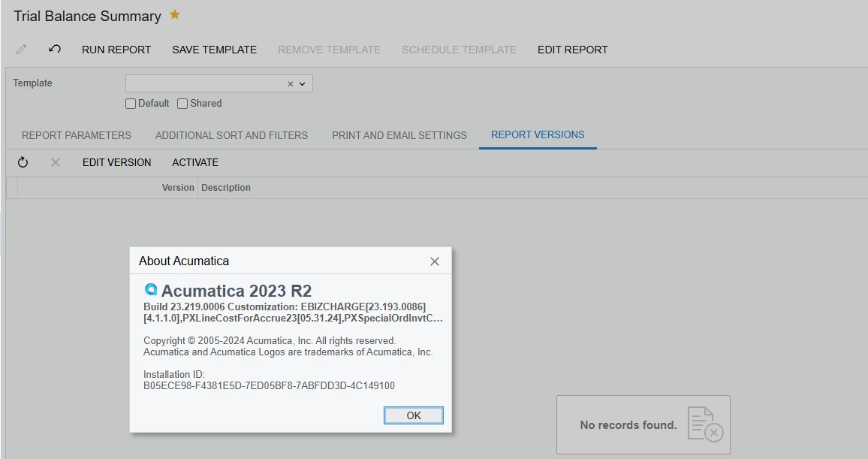Click the Run Report button

click(116, 50)
